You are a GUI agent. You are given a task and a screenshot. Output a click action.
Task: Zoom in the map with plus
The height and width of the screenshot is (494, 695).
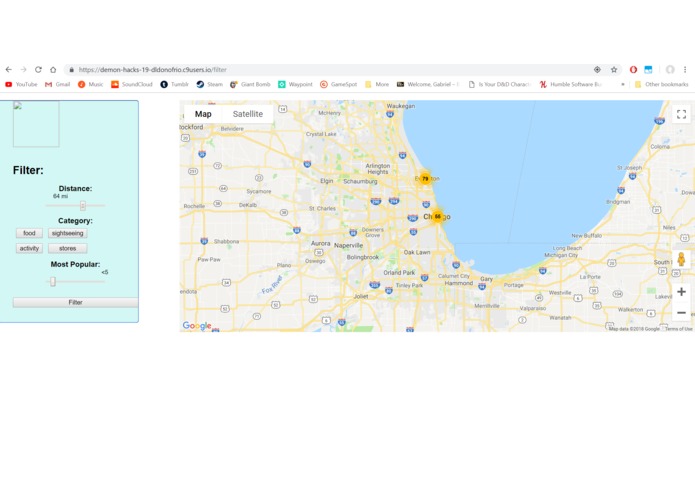pos(681,292)
